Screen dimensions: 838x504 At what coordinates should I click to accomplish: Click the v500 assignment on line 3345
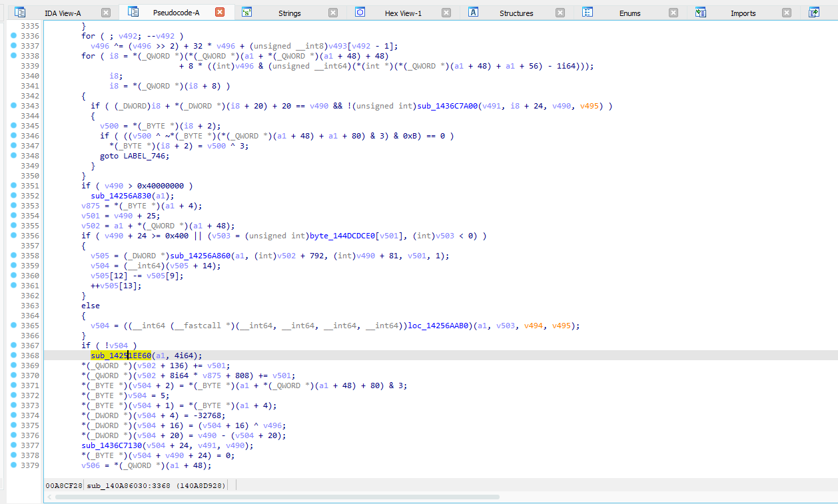[110, 126]
